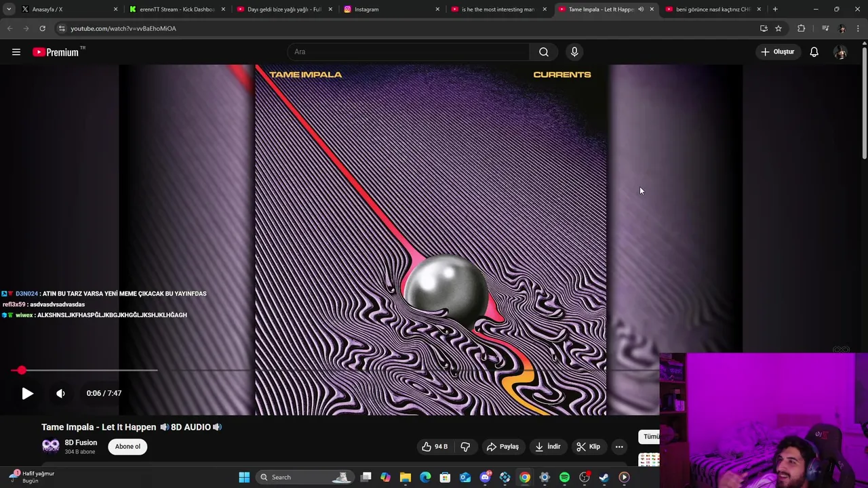The image size is (868, 488).
Task: Mute the video with speaker icon
Action: 60,393
